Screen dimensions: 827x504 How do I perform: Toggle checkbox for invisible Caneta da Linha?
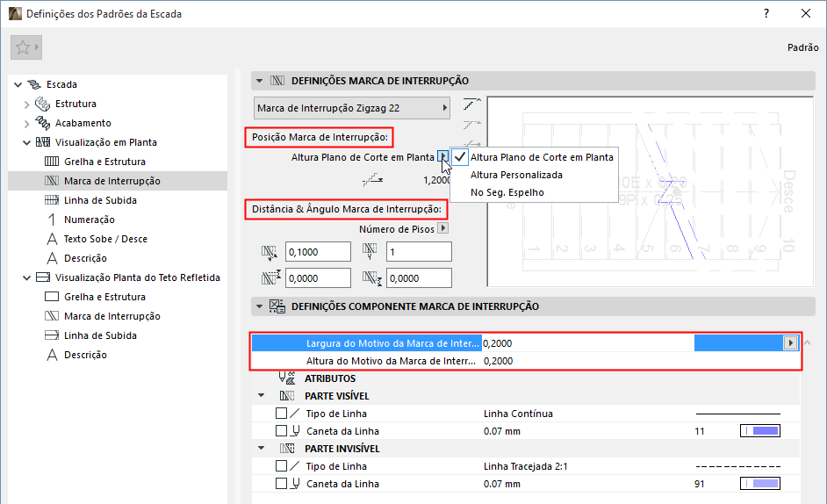pyautogui.click(x=281, y=484)
